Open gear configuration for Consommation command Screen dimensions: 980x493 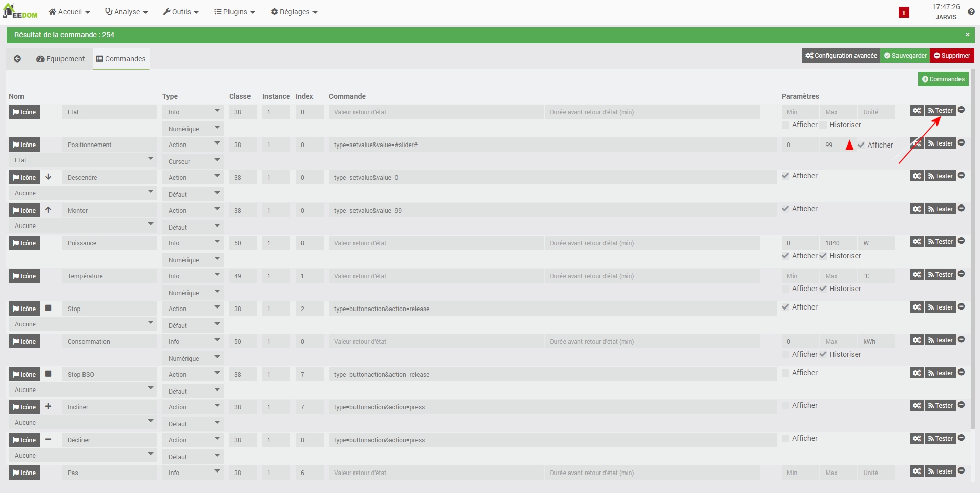(x=916, y=340)
